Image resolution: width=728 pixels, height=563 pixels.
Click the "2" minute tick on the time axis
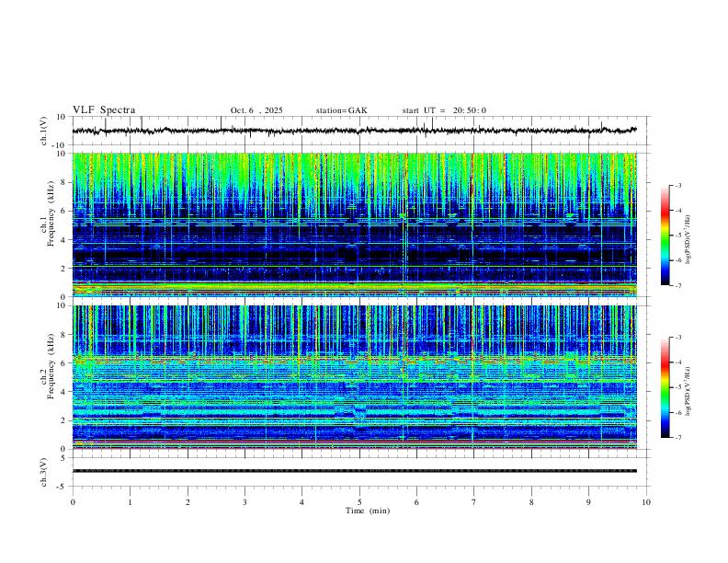pyautogui.click(x=188, y=502)
